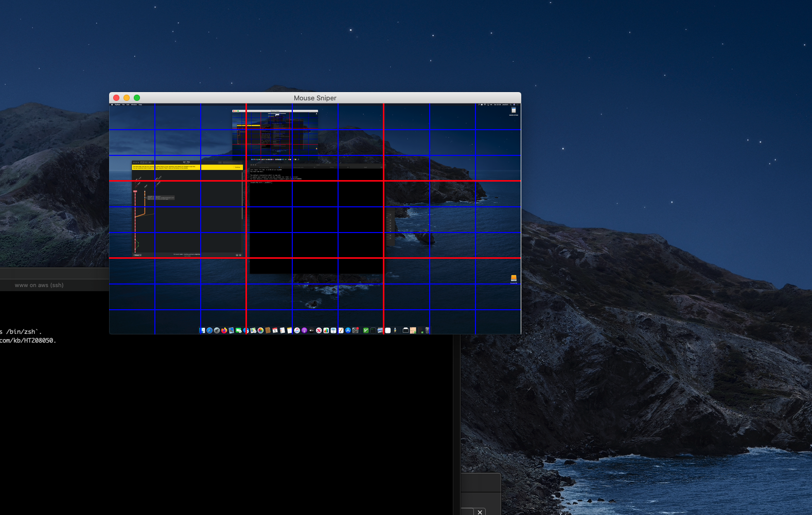Click the "com/kb/HT208050." terminal text
This screenshot has width=812, height=515.
pyautogui.click(x=28, y=341)
